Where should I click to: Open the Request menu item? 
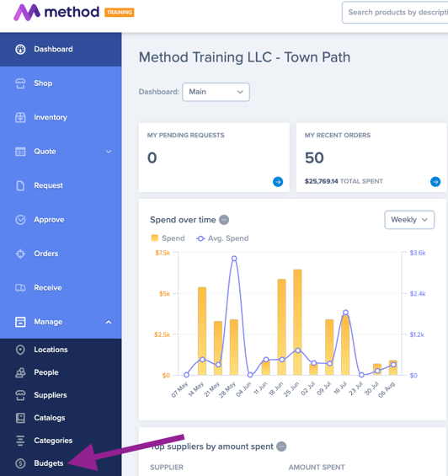[x=61, y=185]
